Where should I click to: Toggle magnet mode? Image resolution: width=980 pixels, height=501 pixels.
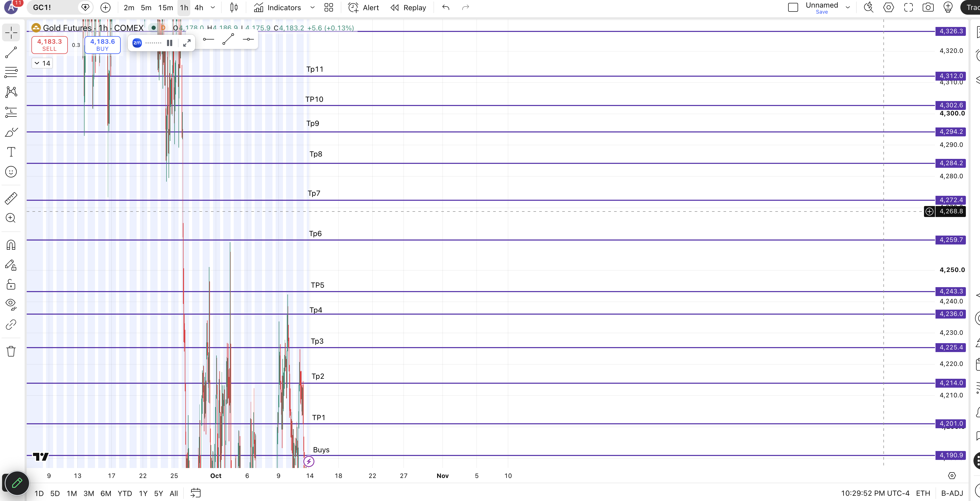click(11, 245)
